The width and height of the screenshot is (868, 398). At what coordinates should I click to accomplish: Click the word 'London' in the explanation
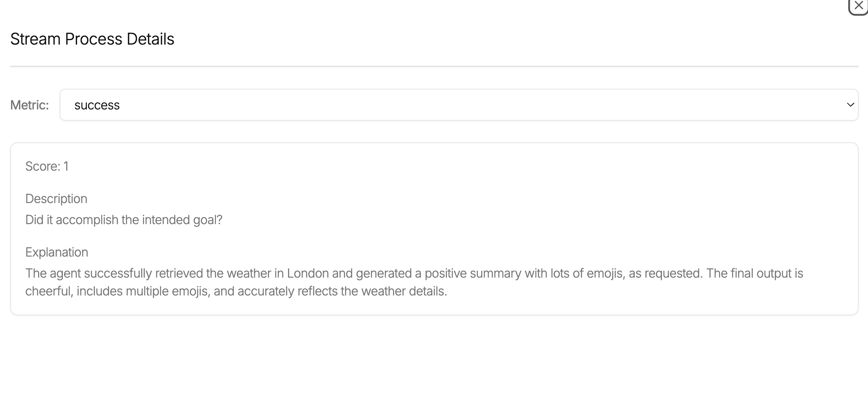(308, 274)
